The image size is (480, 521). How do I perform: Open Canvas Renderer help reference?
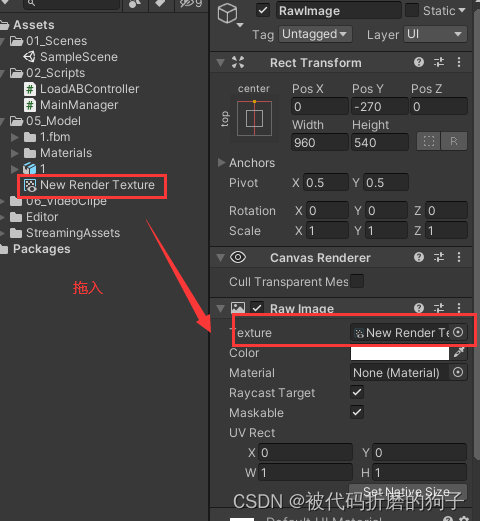(x=419, y=257)
